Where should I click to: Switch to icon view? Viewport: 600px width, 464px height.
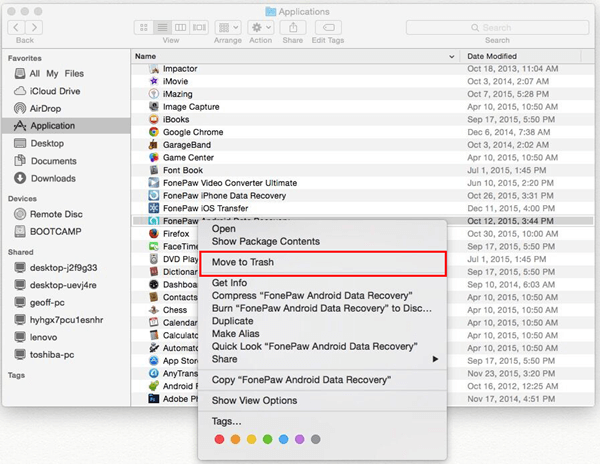[x=143, y=28]
